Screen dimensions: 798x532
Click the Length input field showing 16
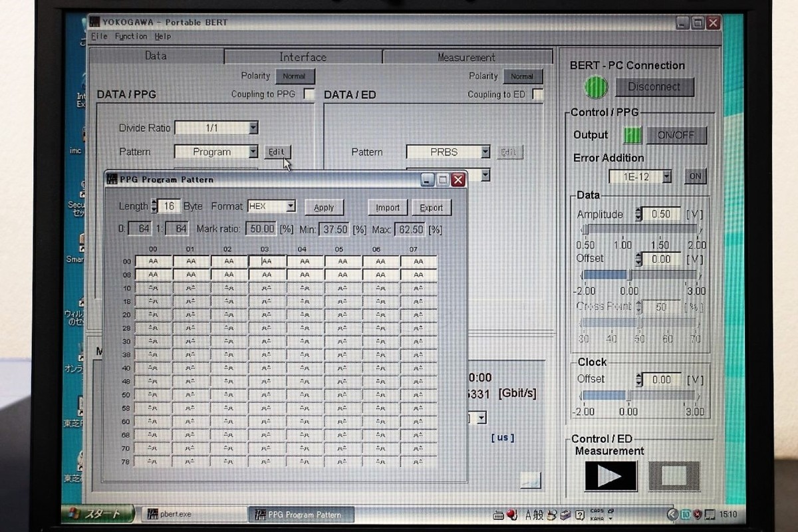[x=169, y=206]
